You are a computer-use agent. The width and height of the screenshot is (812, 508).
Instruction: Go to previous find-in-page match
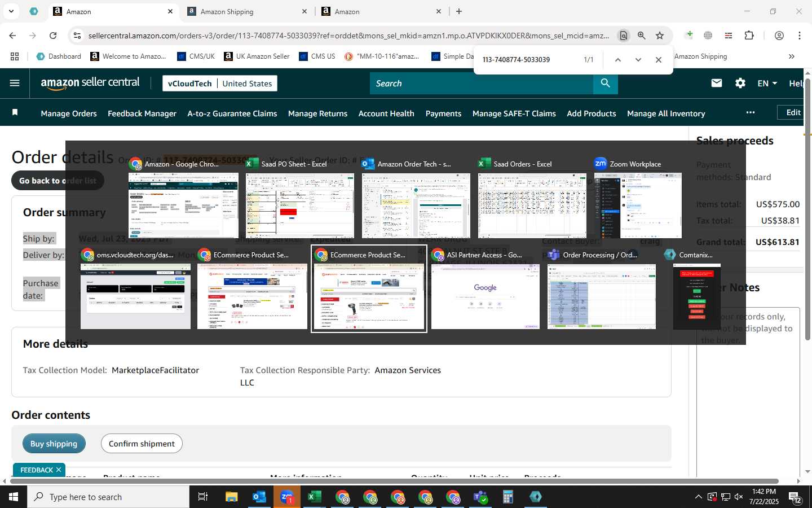point(617,60)
